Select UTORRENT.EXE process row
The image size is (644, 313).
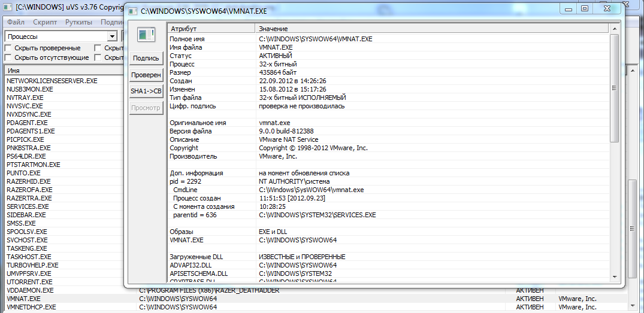(x=29, y=282)
